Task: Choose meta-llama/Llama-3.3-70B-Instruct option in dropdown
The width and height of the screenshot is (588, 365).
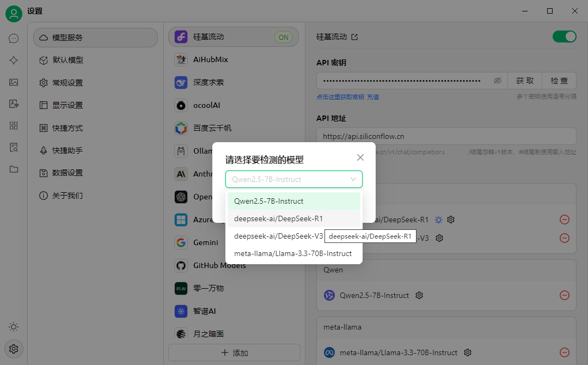Action: point(293,253)
